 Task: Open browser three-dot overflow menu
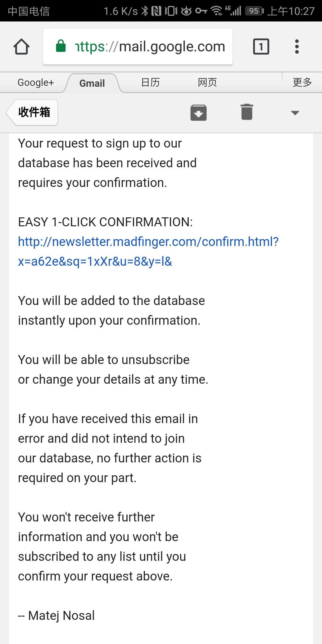[297, 47]
